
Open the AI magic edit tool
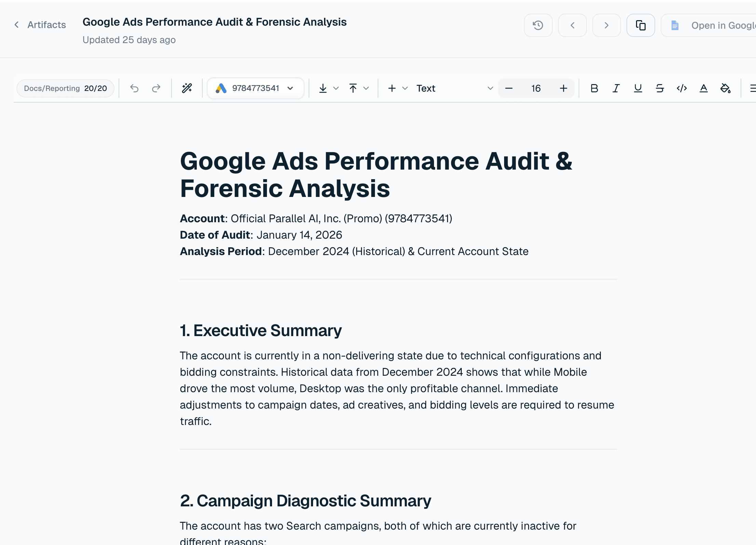click(x=187, y=88)
